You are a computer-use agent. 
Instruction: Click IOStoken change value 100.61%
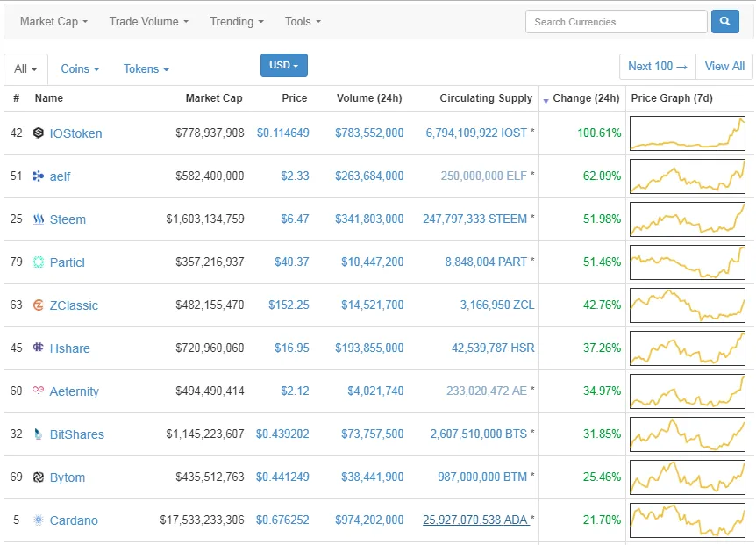click(x=599, y=133)
